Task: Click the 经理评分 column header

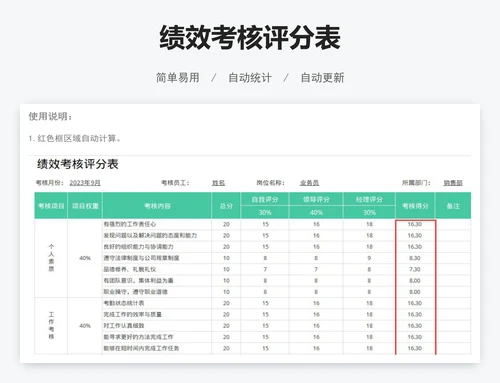Action: pyautogui.click(x=369, y=199)
